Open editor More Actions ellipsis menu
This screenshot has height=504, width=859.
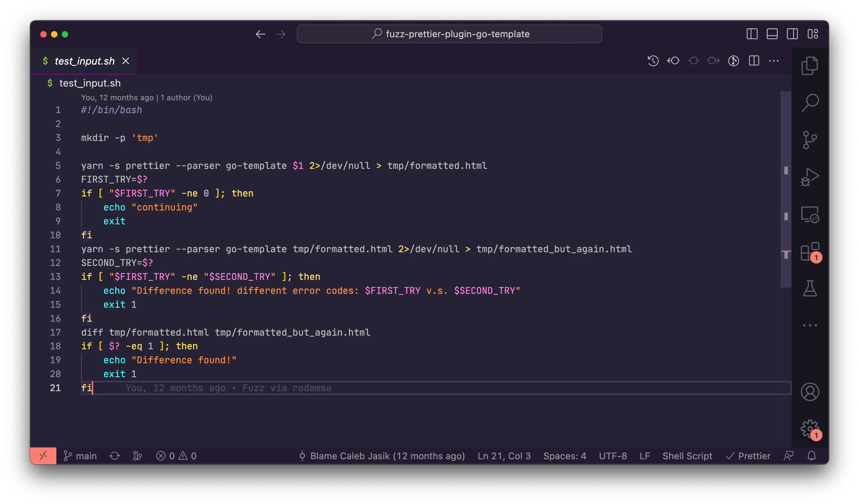(x=774, y=61)
